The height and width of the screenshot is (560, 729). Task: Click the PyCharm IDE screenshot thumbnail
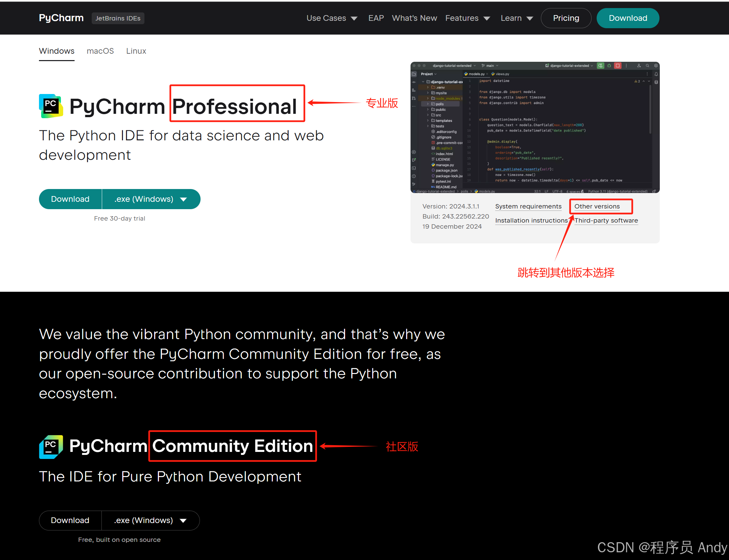(535, 128)
